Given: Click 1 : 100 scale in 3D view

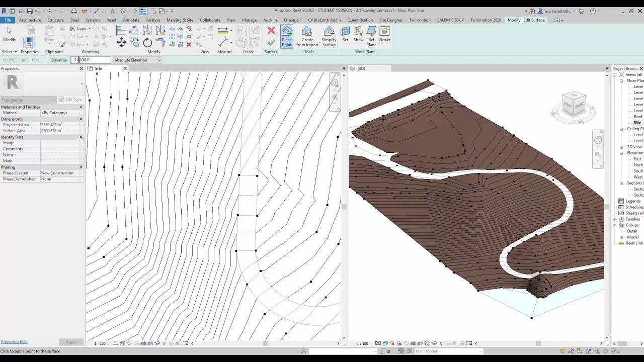Looking at the screenshot, I should (362, 343).
